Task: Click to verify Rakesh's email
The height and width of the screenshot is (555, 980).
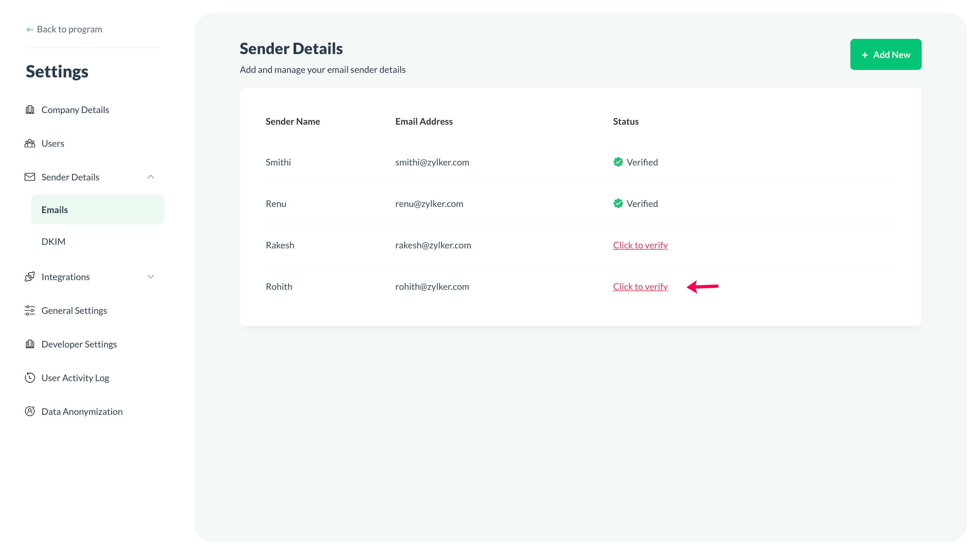Action: [x=640, y=245]
